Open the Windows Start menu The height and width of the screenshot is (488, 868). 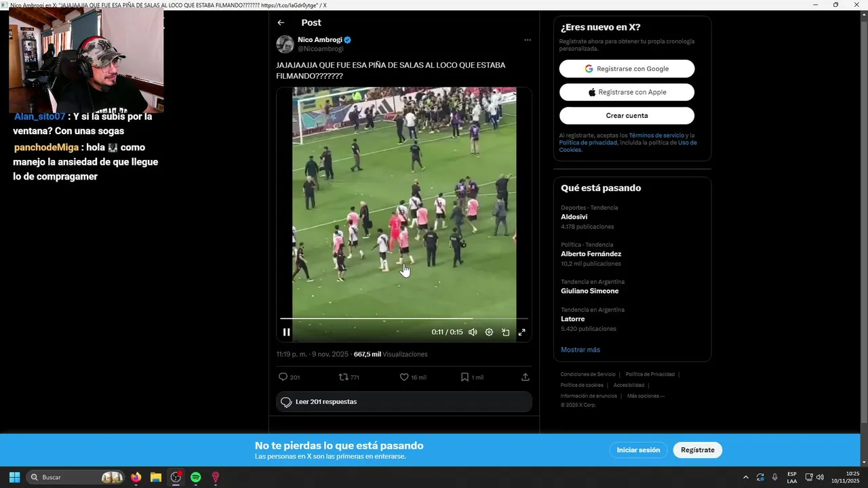pyautogui.click(x=14, y=477)
